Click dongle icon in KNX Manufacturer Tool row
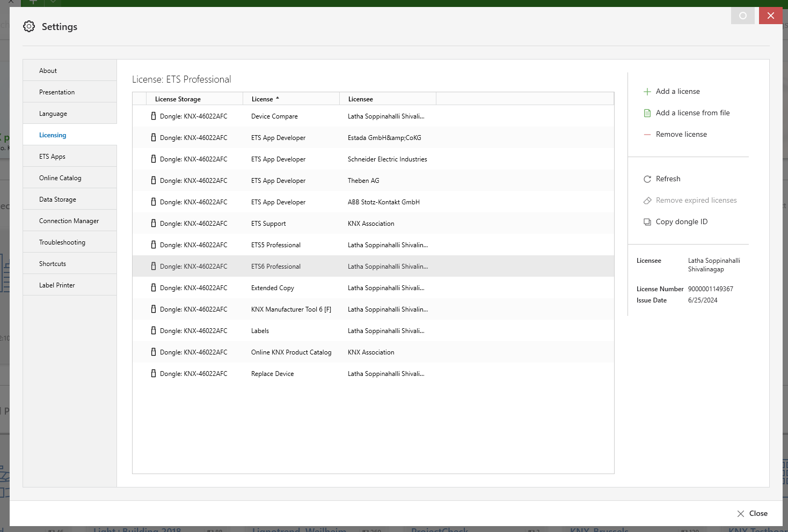Viewport: 788px width, 532px height. click(x=154, y=309)
